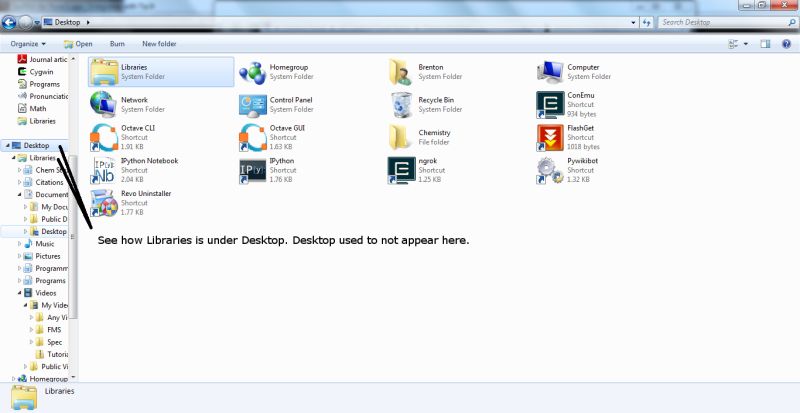This screenshot has height=413, width=800.
Task: Click Burn in the toolbar
Action: click(117, 44)
